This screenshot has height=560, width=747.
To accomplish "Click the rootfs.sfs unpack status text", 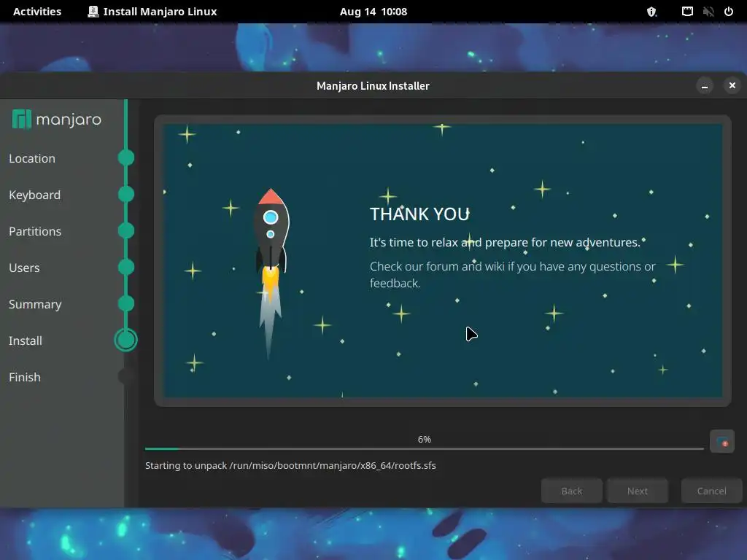I will pos(290,465).
